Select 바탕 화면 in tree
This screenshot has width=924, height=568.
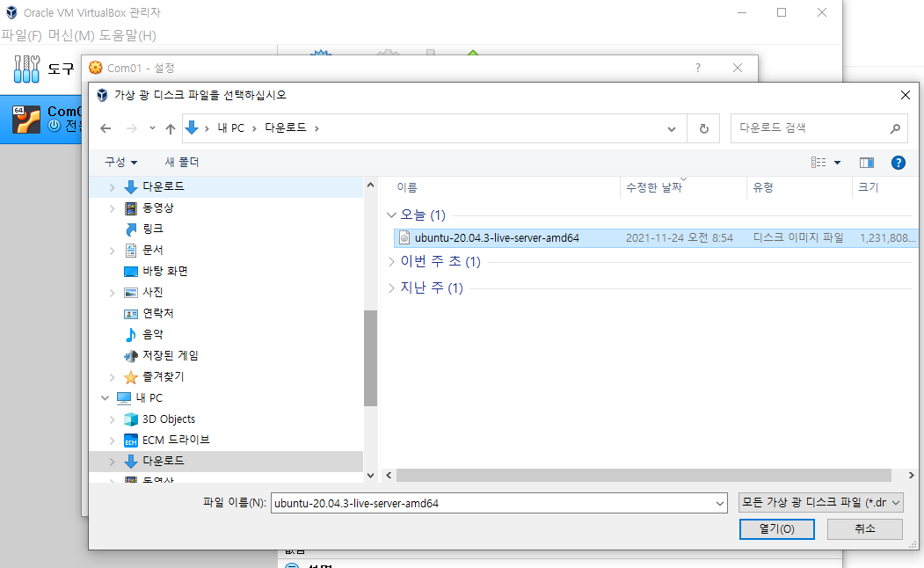coord(165,272)
